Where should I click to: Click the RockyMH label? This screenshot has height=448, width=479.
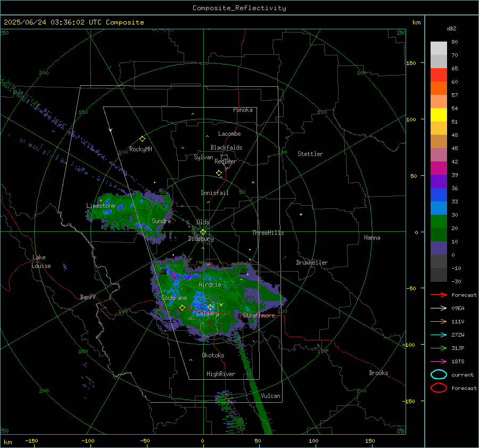coord(141,149)
